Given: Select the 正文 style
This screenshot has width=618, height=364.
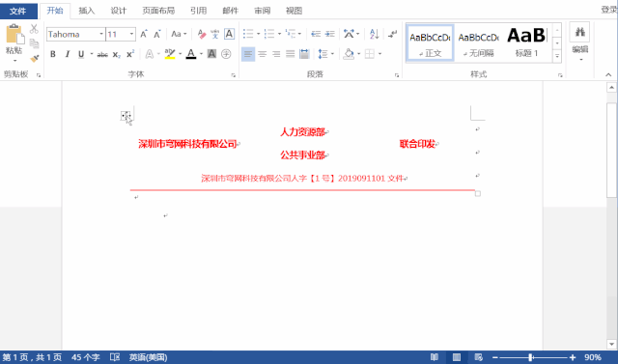Looking at the screenshot, I should (430, 42).
